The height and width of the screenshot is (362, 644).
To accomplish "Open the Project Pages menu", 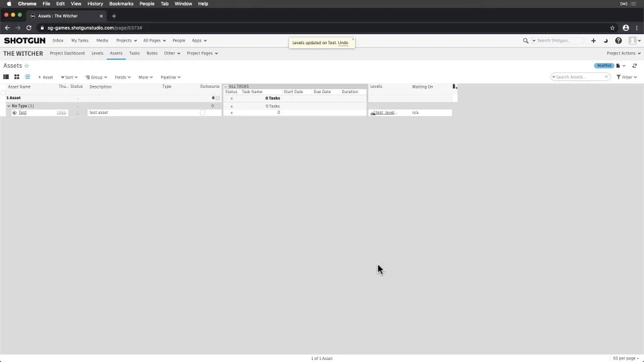I will (202, 54).
